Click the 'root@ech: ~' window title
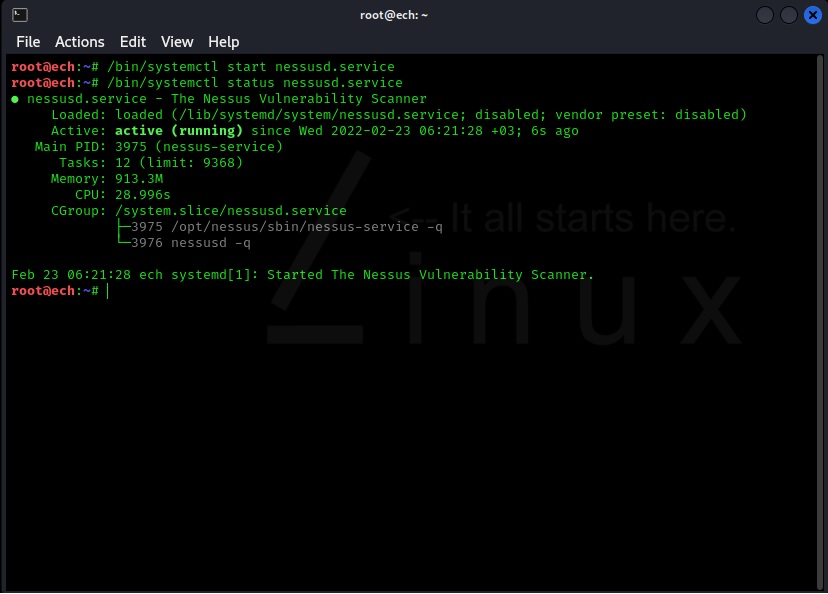This screenshot has height=594, width=828. pyautogui.click(x=394, y=15)
